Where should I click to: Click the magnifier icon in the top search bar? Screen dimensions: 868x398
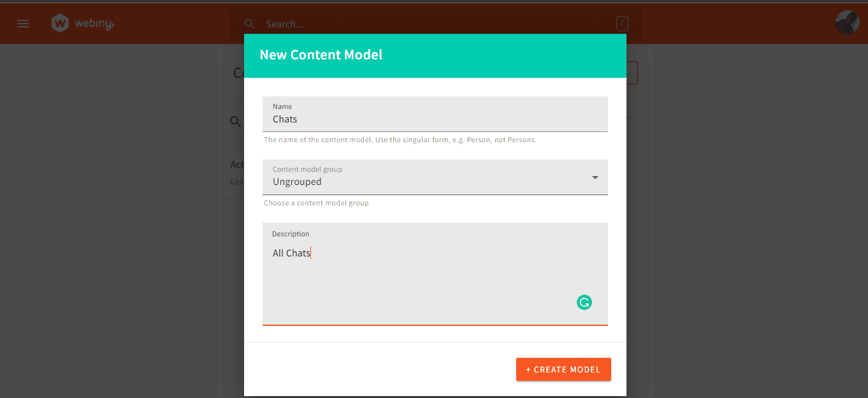(249, 24)
